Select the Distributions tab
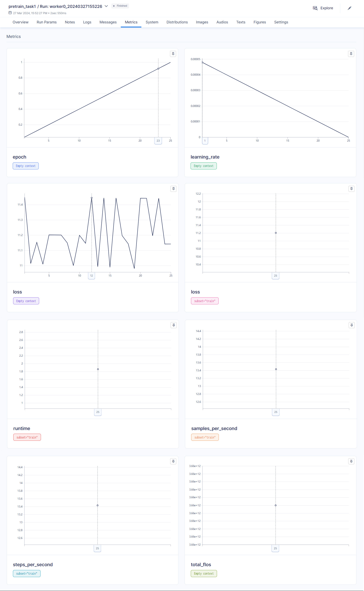This screenshot has width=364, height=591. [177, 22]
